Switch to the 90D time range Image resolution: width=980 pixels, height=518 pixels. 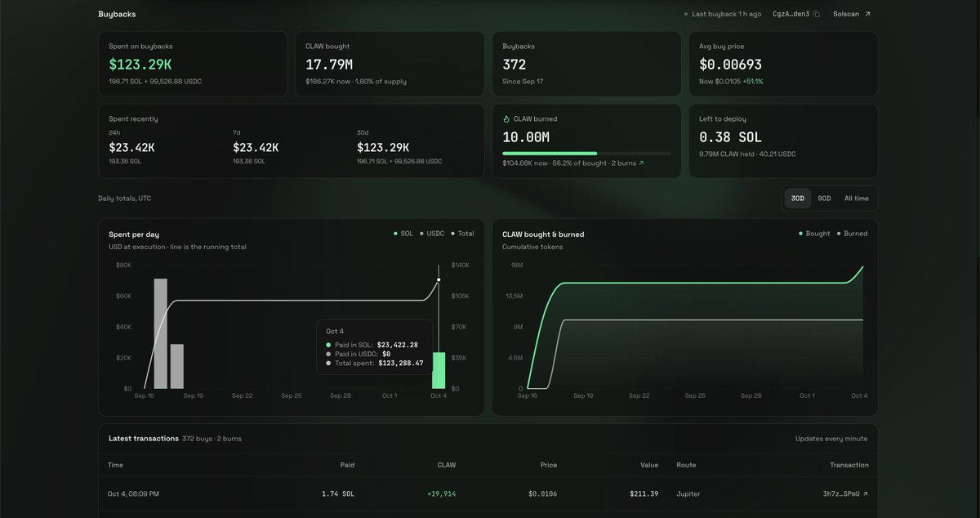(824, 199)
